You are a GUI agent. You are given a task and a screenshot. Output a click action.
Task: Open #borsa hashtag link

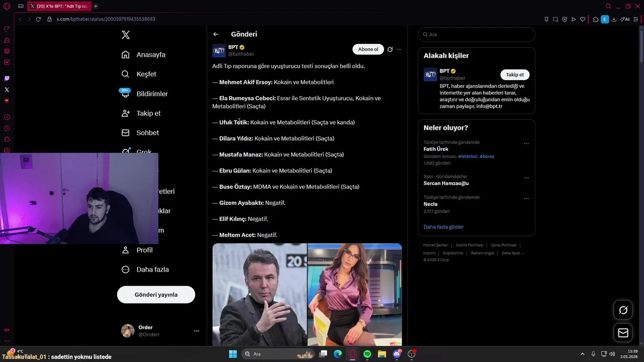coord(487,156)
